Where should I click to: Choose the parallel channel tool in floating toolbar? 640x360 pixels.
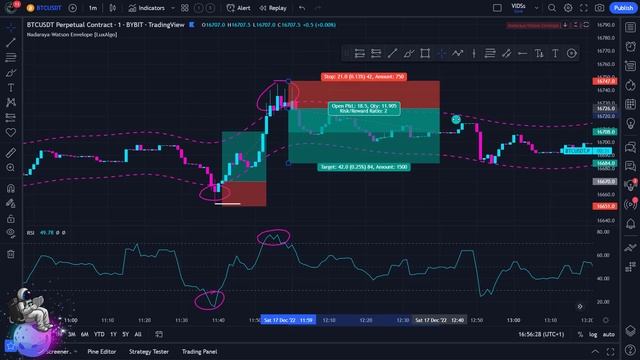(507, 53)
